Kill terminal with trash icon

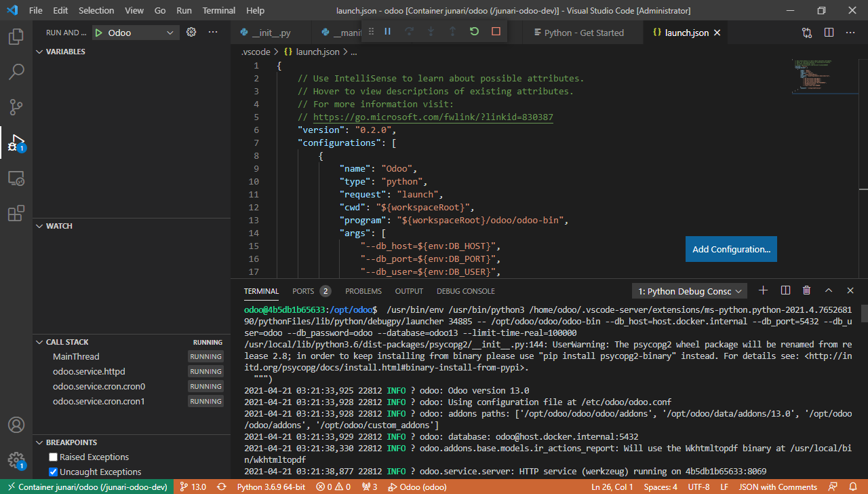point(806,290)
